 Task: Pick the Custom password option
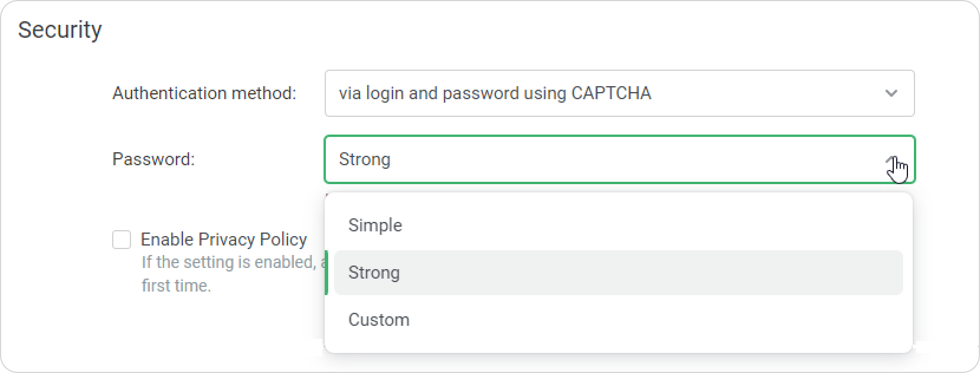click(x=378, y=319)
